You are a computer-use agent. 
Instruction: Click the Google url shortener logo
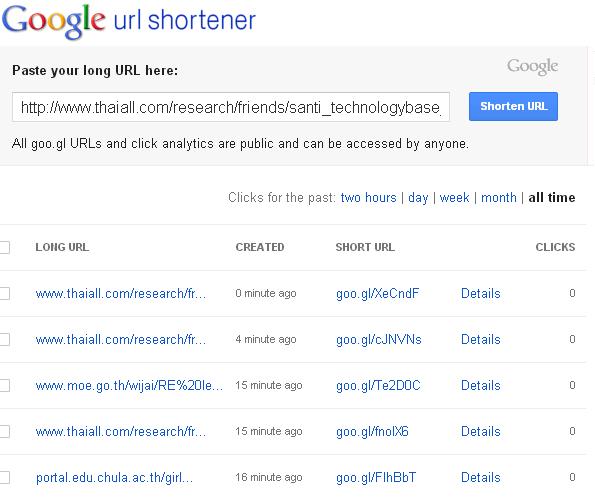pos(129,21)
